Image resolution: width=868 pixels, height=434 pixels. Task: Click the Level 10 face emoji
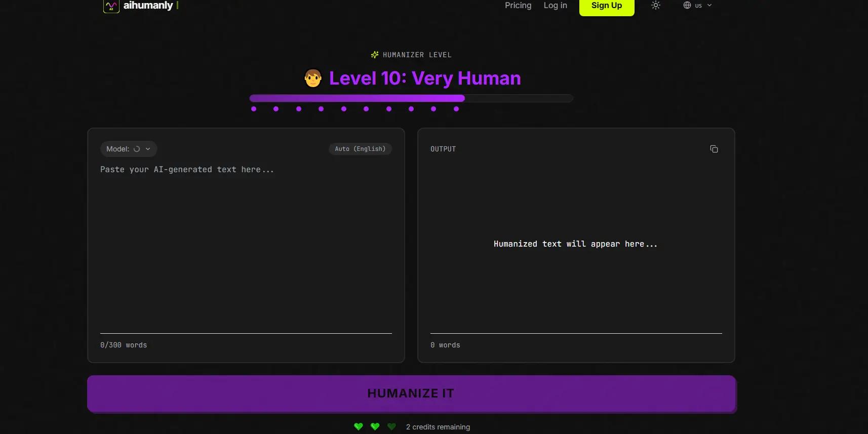click(313, 78)
